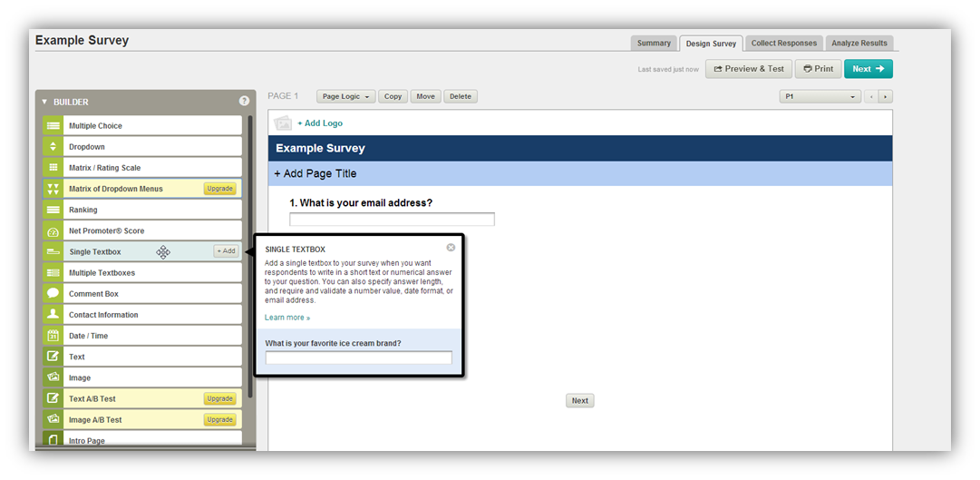Screen dimensions: 980x480
Task: Click the Net Promoter Score gauge icon
Action: click(x=53, y=230)
